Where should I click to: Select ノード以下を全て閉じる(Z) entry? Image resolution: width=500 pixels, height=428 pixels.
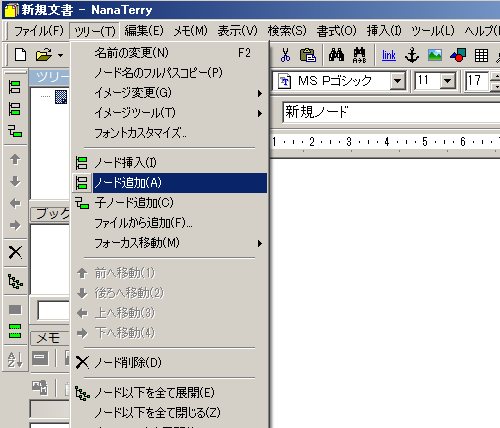(169, 413)
